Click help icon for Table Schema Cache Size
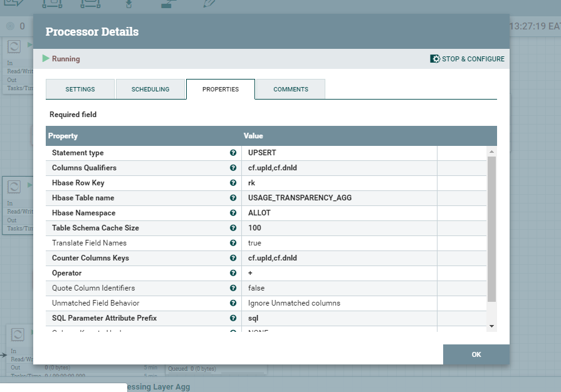 233,228
